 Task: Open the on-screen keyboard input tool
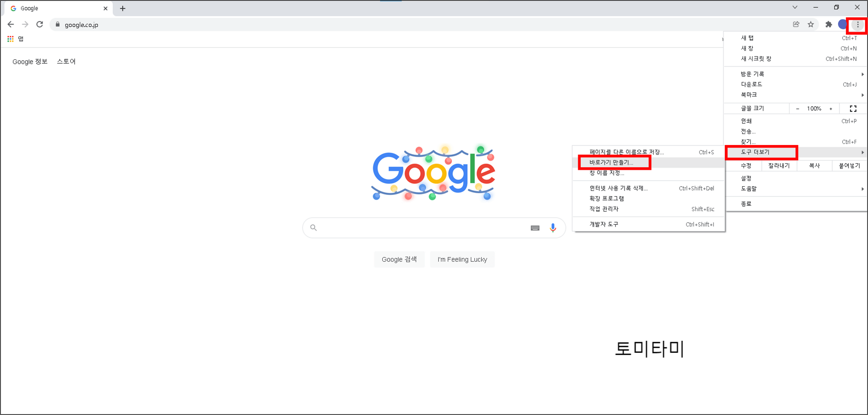coord(535,228)
